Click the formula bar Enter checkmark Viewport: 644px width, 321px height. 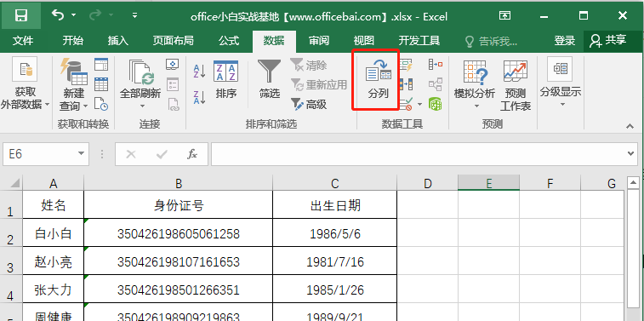(162, 154)
